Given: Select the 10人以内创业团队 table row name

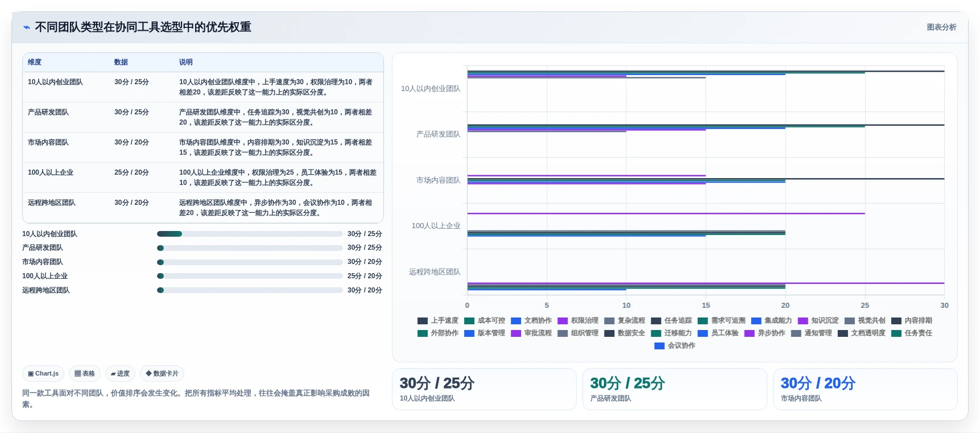Looking at the screenshot, I should pyautogui.click(x=55, y=82).
